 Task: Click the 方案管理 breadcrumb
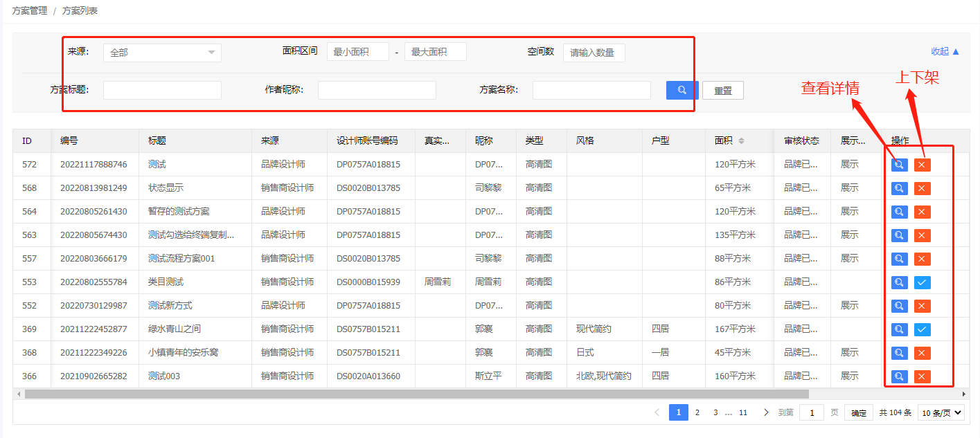(x=30, y=11)
